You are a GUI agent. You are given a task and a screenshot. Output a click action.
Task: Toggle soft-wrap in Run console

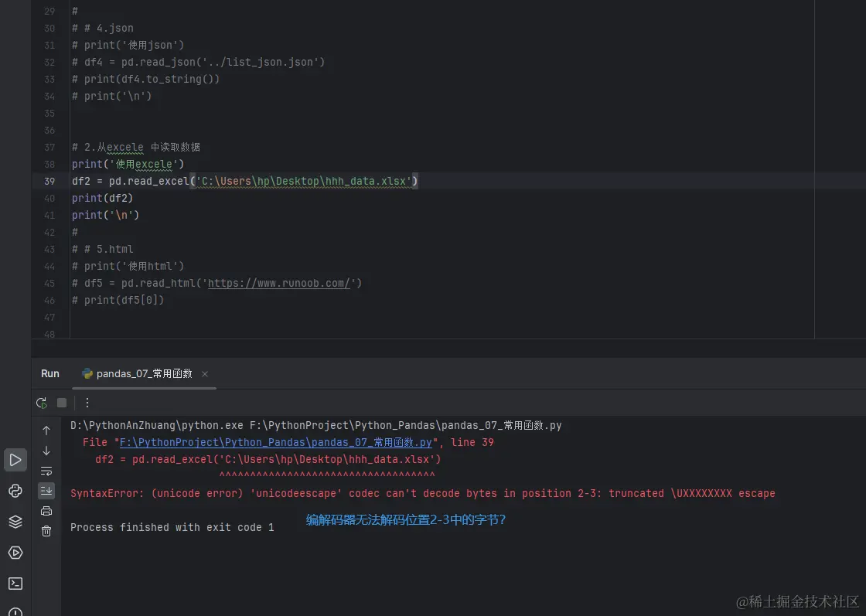pos(46,471)
